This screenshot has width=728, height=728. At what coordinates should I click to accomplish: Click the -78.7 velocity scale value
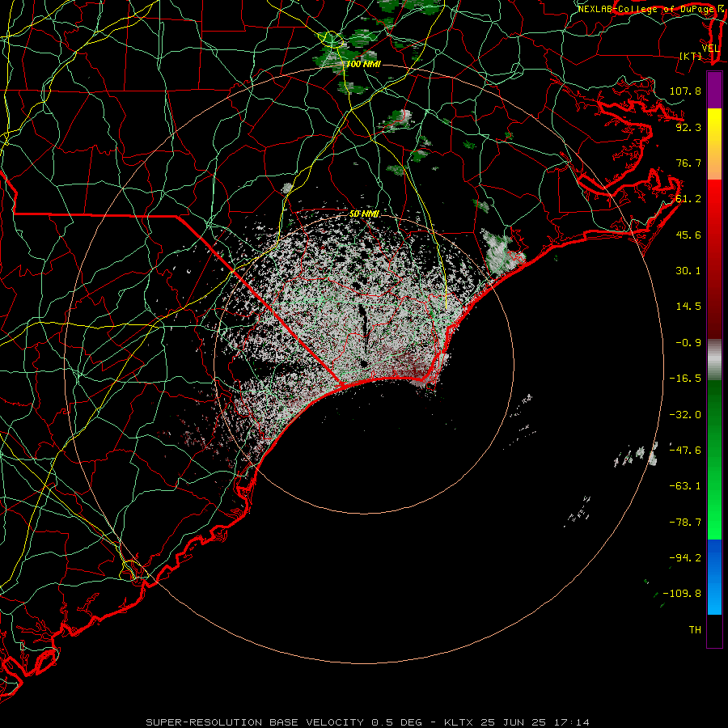click(685, 522)
